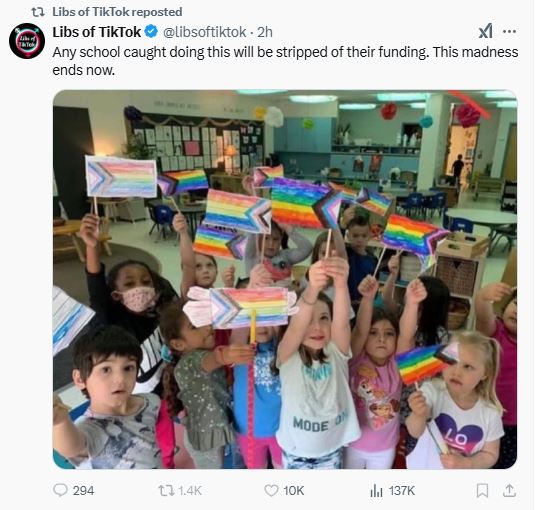Click the 294 replies count
The width and height of the screenshot is (542, 510).
(x=83, y=491)
